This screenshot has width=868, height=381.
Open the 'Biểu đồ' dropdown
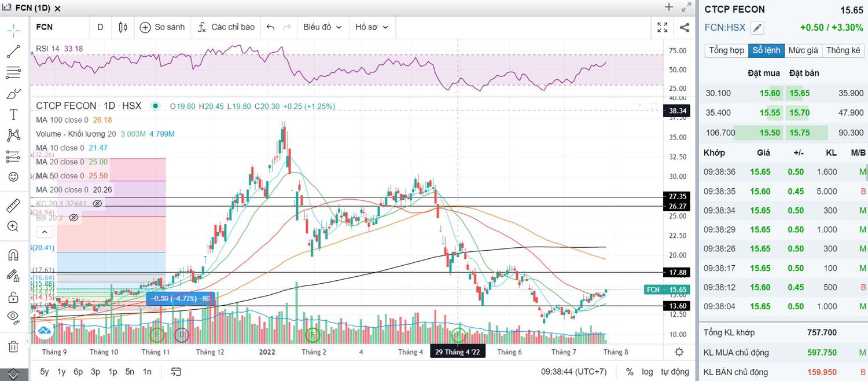pos(322,27)
